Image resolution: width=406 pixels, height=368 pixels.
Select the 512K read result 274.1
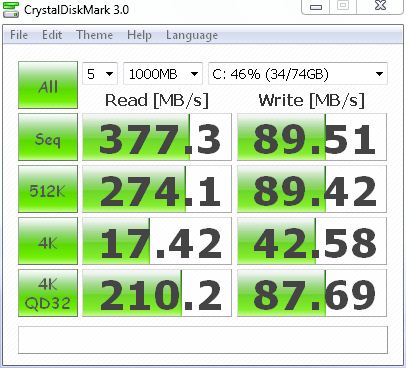[157, 189]
